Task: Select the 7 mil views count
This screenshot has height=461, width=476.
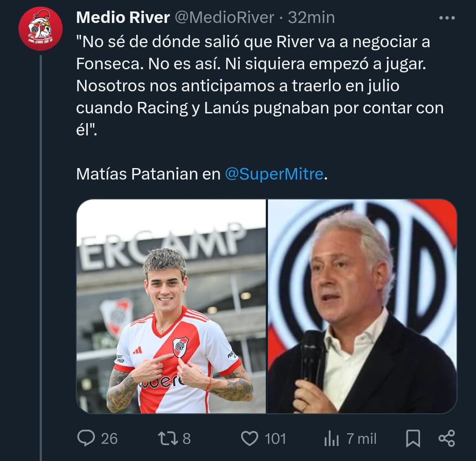Action: click(x=361, y=439)
